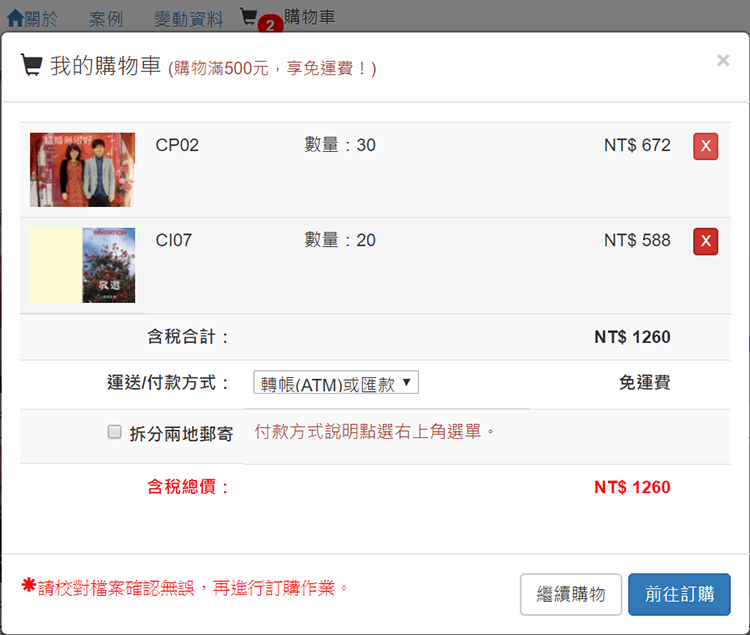Click the 關於 menu item
The height and width of the screenshot is (635, 750).
(41, 18)
